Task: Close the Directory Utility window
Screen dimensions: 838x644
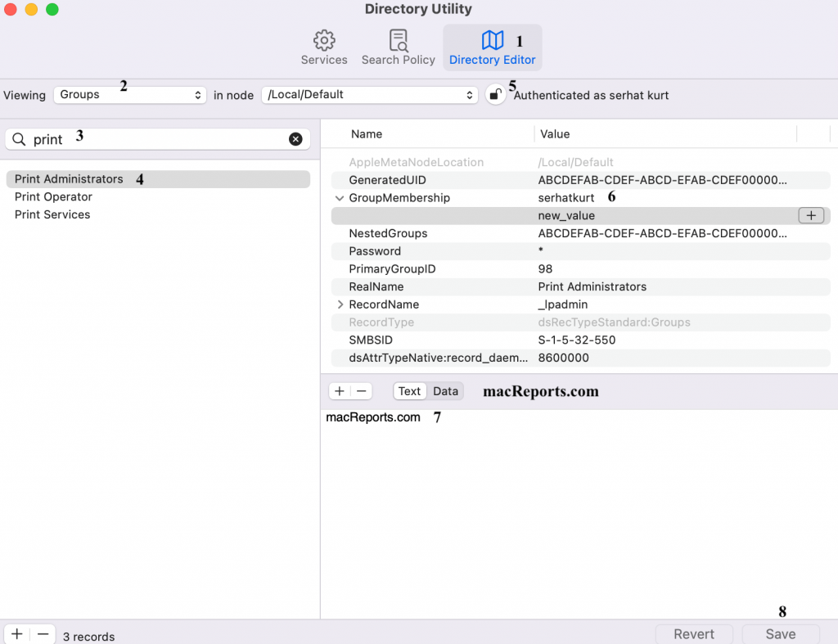Action: click(11, 9)
